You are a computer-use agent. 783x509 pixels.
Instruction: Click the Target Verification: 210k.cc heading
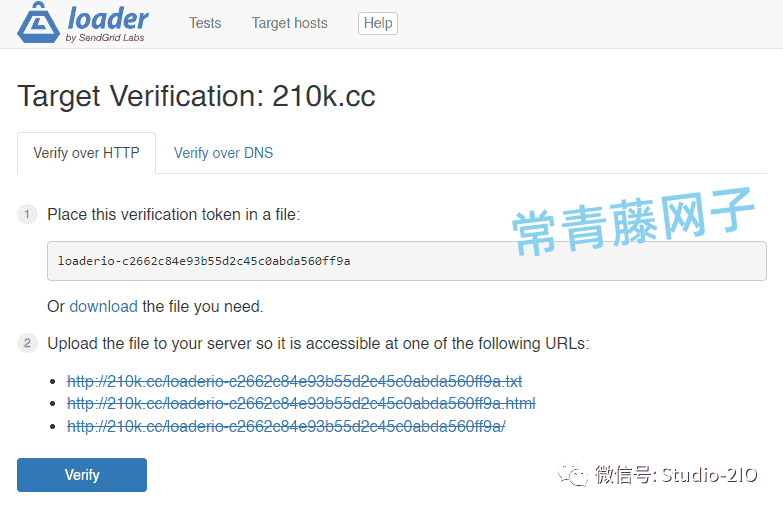[x=196, y=96]
